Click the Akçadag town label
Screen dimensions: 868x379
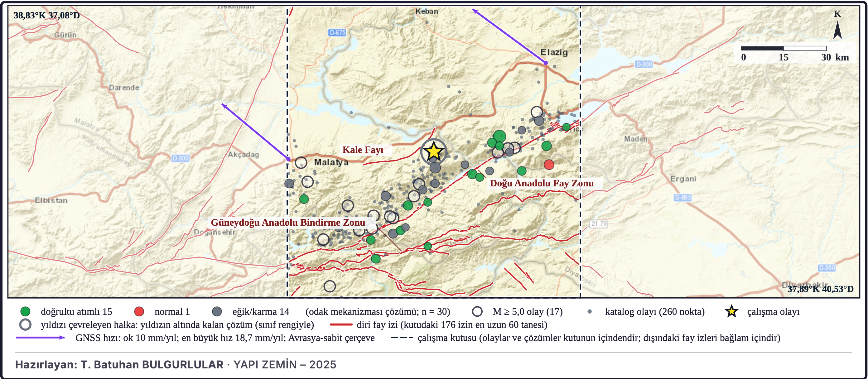tap(243, 155)
